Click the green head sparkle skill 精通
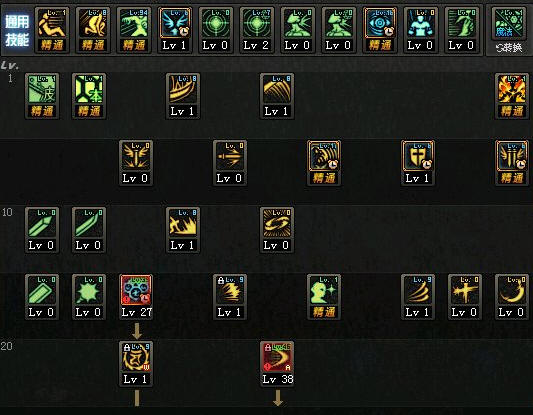The height and width of the screenshot is (415, 533). (324, 297)
